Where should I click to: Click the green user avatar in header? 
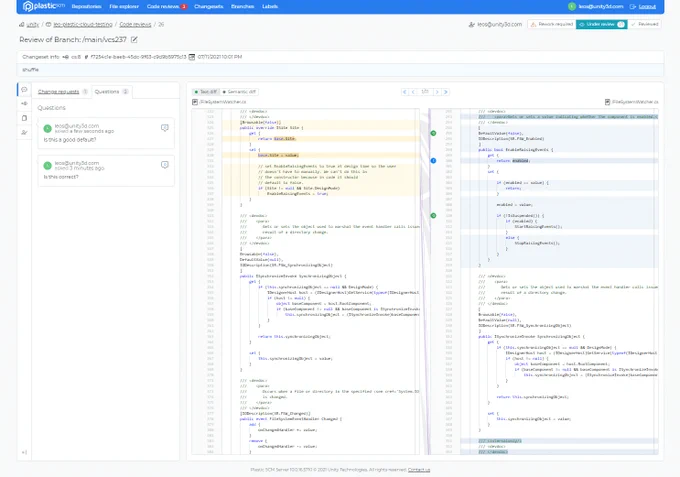pyautogui.click(x=572, y=7)
